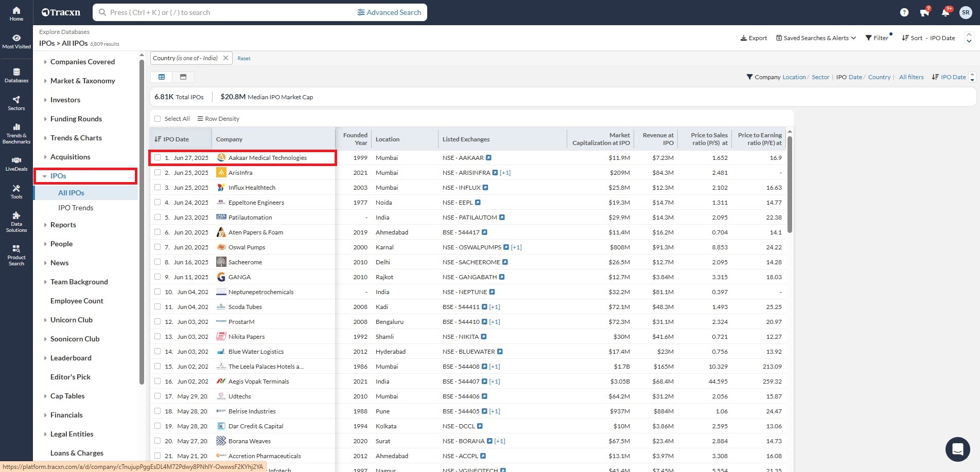Click the Export button
This screenshot has height=472, width=980.
(x=754, y=38)
